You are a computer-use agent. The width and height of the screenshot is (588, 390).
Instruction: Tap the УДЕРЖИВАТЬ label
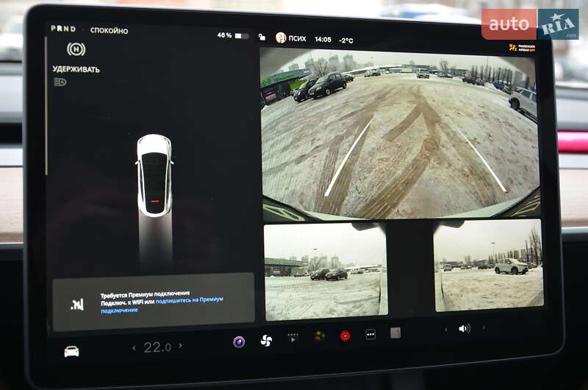click(76, 69)
